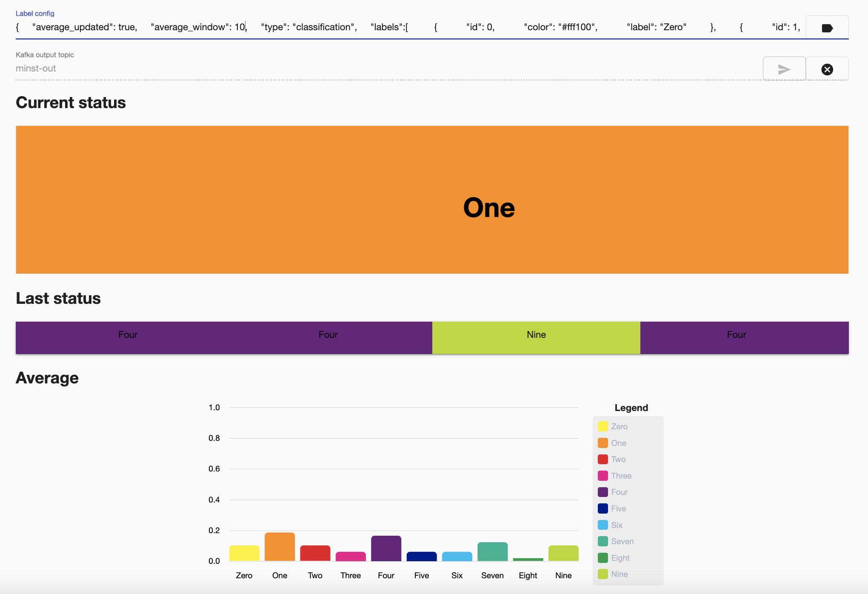Click the Eight legend entry
This screenshot has width=868, height=594.
click(x=620, y=558)
